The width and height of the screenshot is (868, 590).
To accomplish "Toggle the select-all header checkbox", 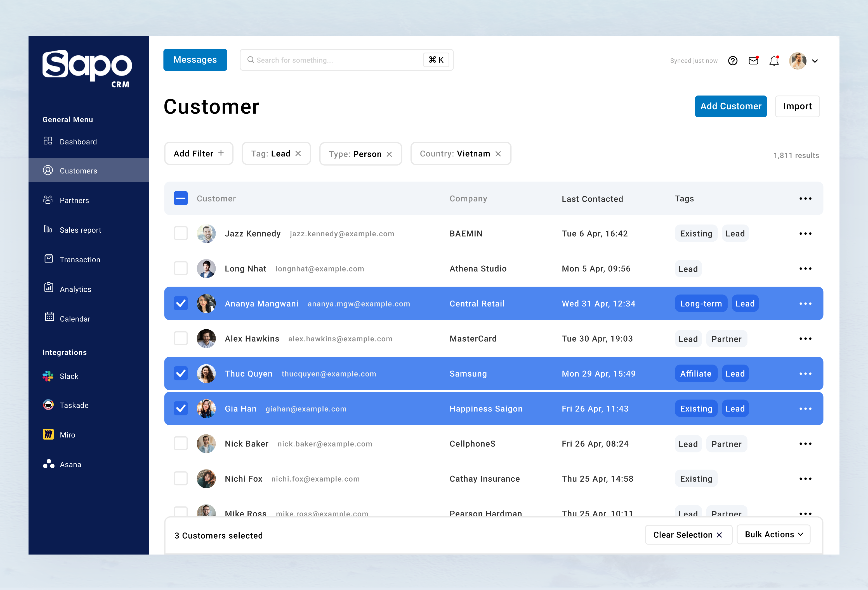I will 181,199.
